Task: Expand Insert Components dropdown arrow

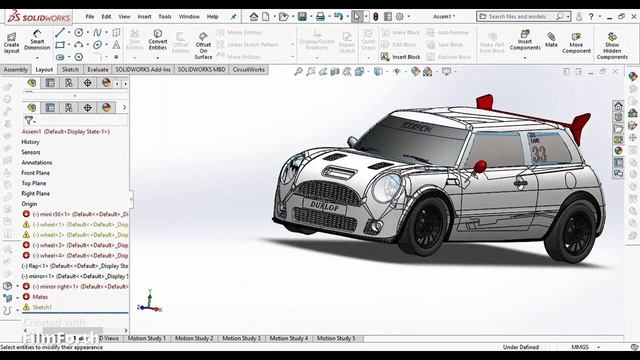Action: tap(525, 58)
